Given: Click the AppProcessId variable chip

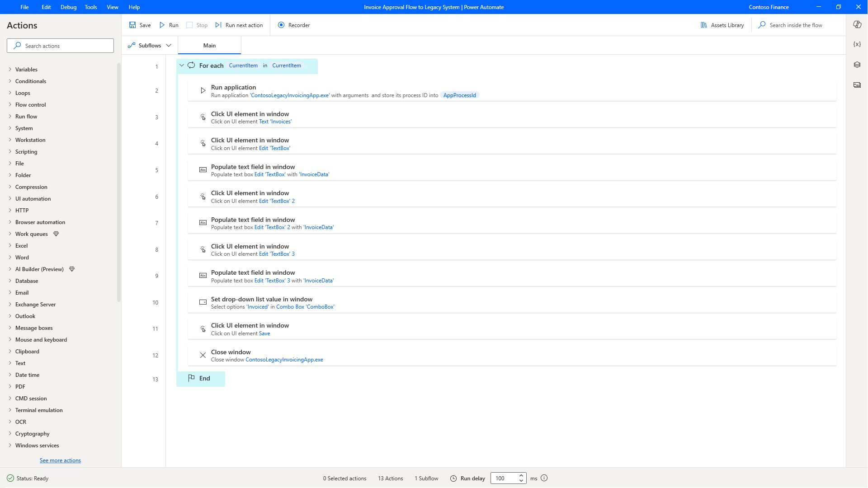Looking at the screenshot, I should coord(459,95).
